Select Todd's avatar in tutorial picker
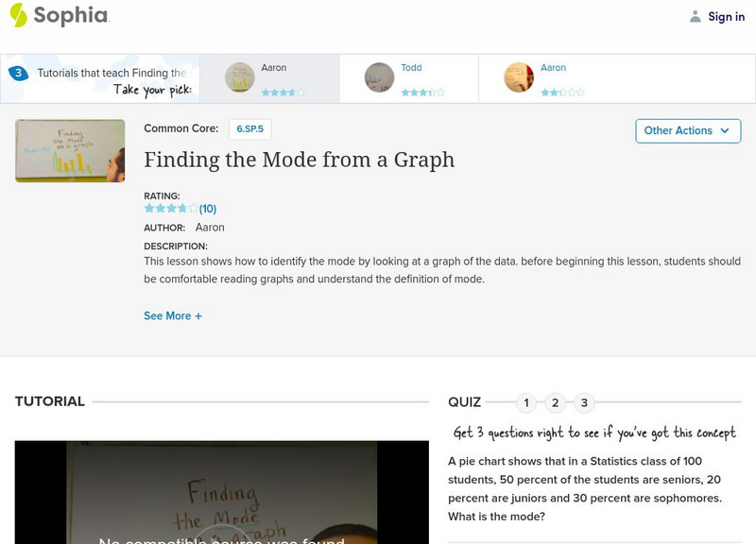Image resolution: width=756 pixels, height=544 pixels. (x=379, y=77)
